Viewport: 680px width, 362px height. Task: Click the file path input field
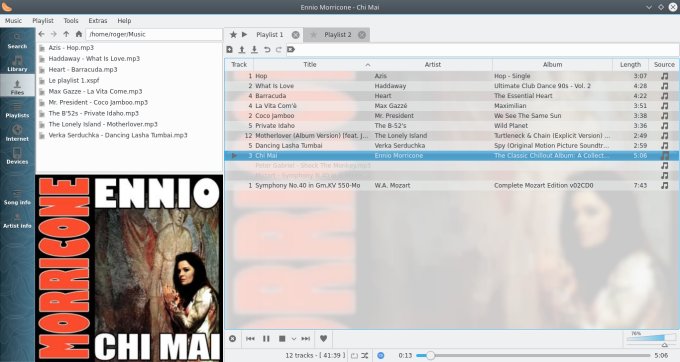tap(154, 34)
